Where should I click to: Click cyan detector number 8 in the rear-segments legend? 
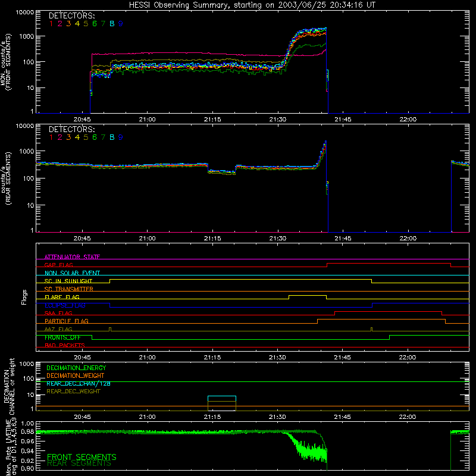112,137
